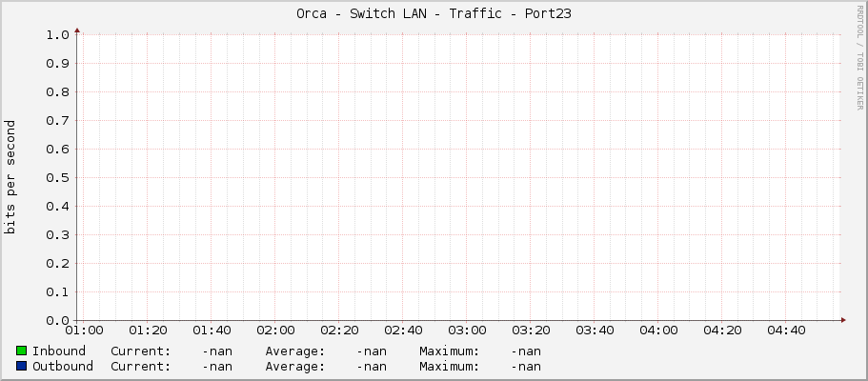Click the 'Outbound' legend label
This screenshot has width=868, height=381.
pos(63,366)
